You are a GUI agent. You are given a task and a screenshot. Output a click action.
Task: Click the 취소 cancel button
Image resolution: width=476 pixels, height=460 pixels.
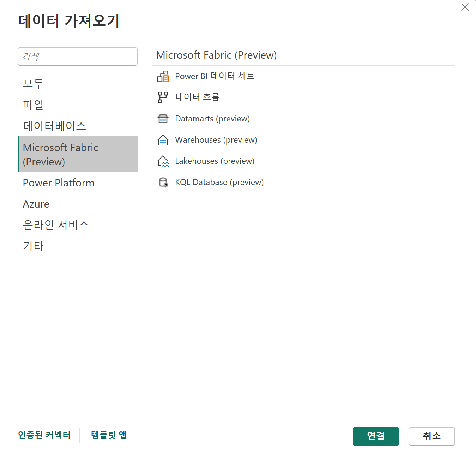click(432, 436)
